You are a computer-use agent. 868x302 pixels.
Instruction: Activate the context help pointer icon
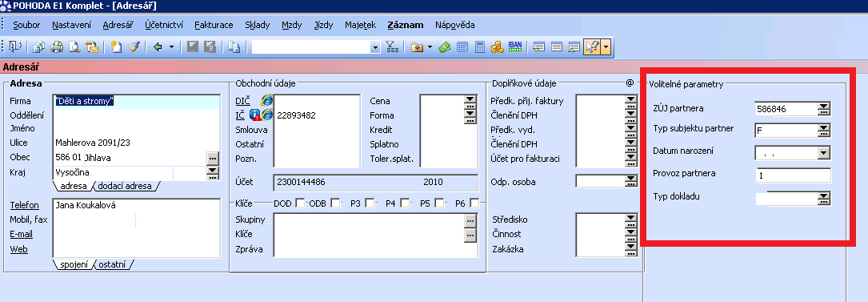coord(592,47)
